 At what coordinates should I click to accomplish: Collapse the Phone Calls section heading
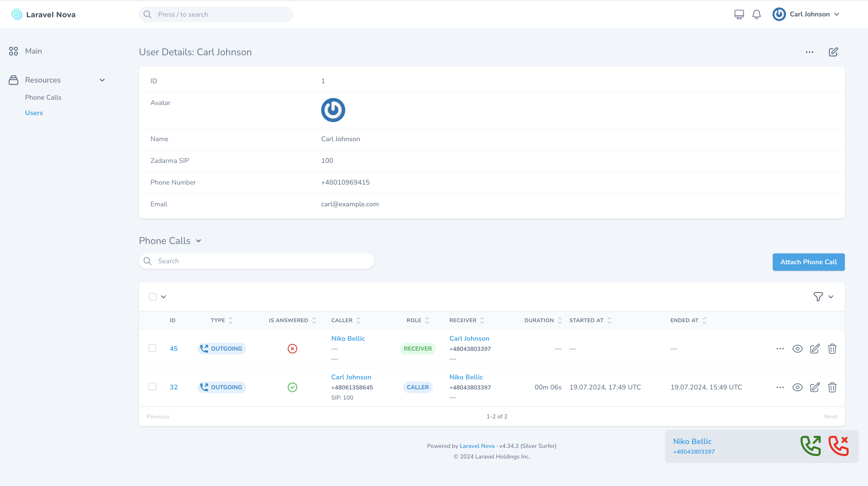pyautogui.click(x=198, y=241)
